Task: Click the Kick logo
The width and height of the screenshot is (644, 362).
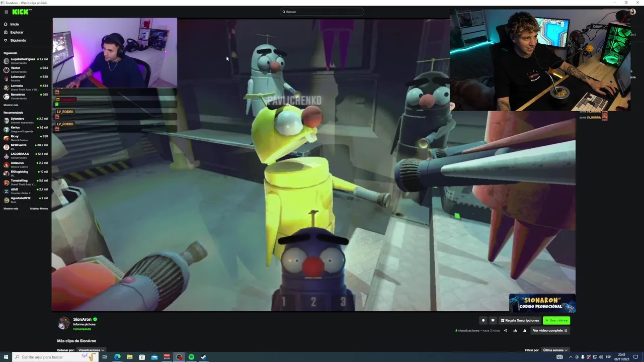Action: coord(21,12)
